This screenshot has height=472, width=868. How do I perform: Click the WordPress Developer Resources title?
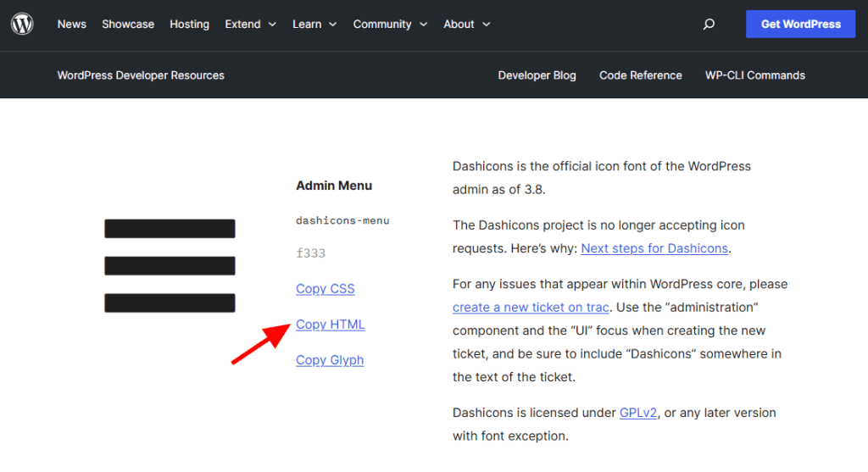141,75
